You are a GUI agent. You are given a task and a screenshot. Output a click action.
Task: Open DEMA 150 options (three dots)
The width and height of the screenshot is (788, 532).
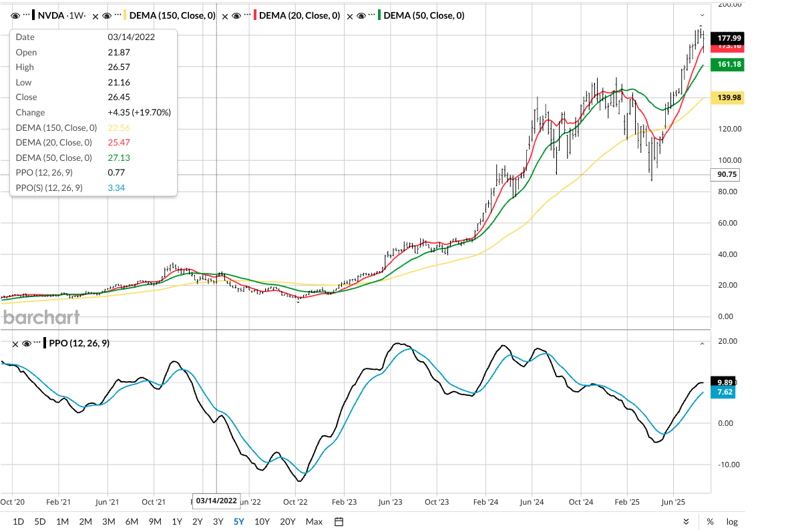[x=118, y=15]
